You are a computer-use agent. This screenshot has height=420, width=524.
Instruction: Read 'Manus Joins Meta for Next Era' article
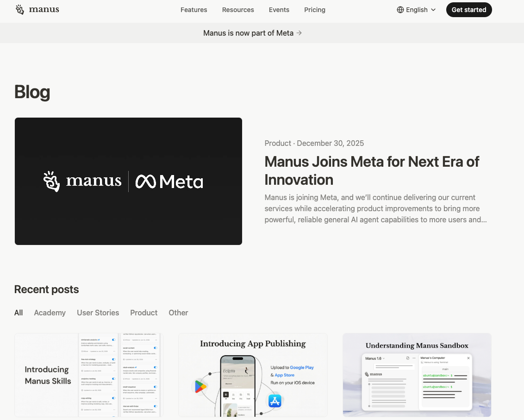click(x=372, y=170)
